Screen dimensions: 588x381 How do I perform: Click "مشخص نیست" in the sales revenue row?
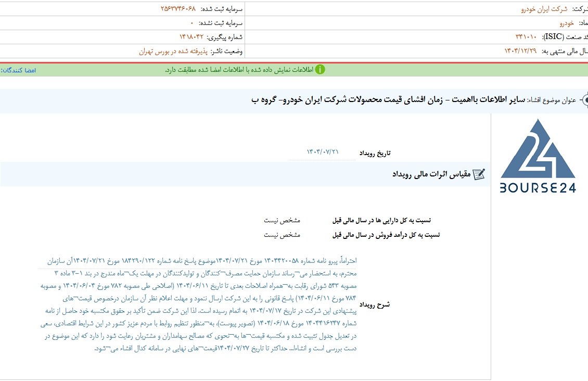pos(282,235)
